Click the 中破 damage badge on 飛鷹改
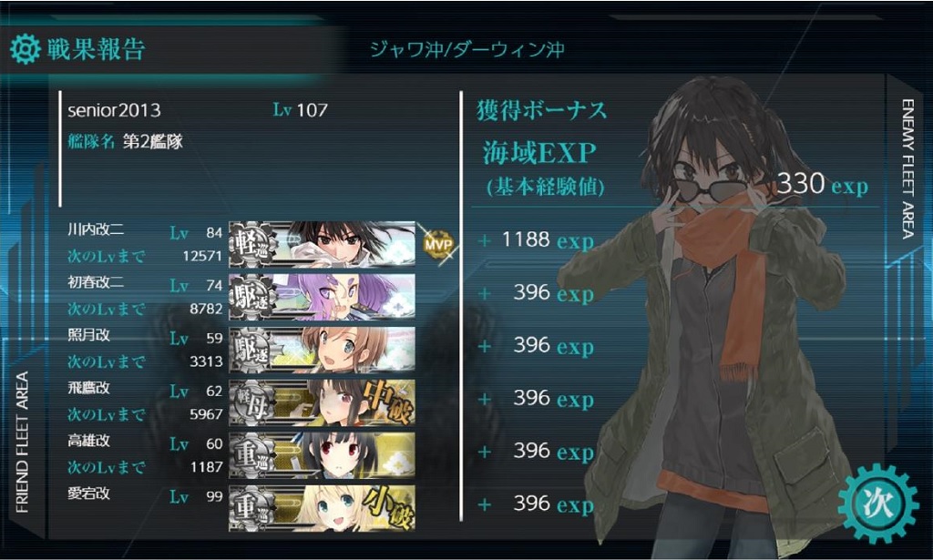Image resolution: width=933 pixels, height=560 pixels. [x=388, y=402]
